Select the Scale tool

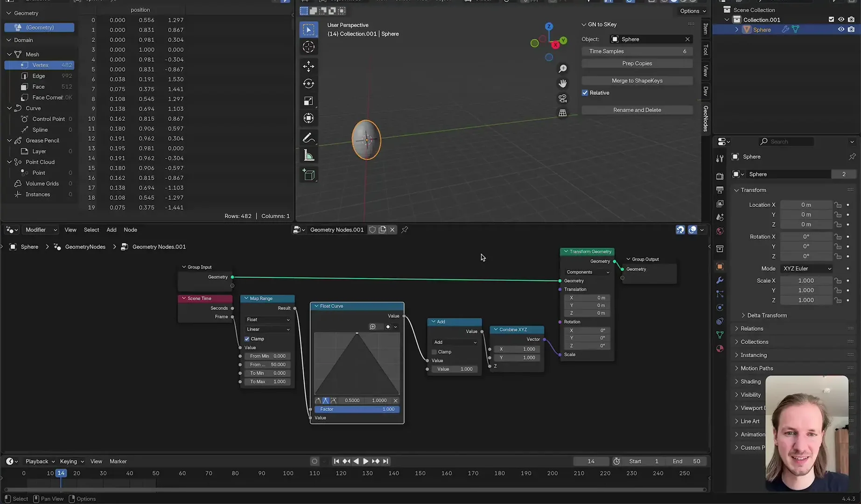tap(308, 101)
